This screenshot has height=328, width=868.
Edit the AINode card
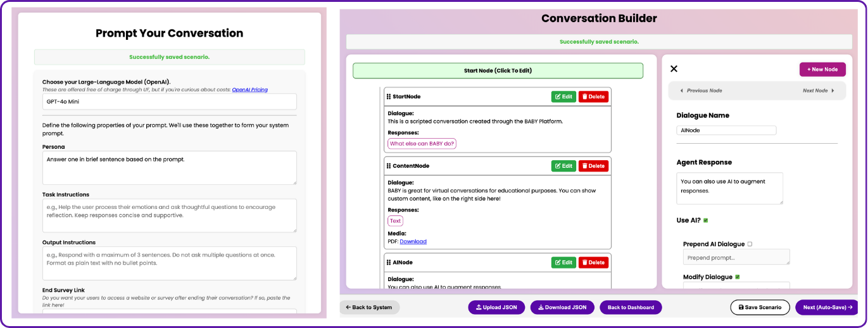[563, 262]
